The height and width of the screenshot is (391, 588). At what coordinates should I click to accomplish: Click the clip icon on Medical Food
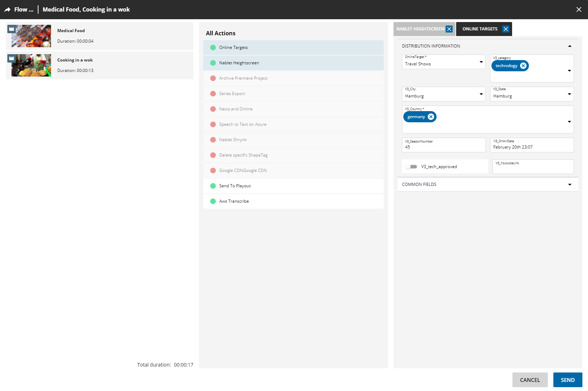coord(12,29)
